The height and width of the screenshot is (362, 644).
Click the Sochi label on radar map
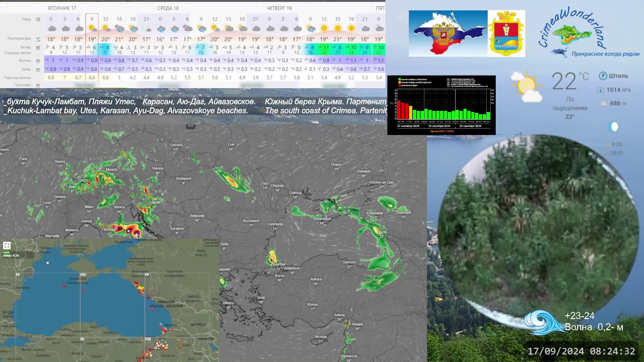(382, 232)
